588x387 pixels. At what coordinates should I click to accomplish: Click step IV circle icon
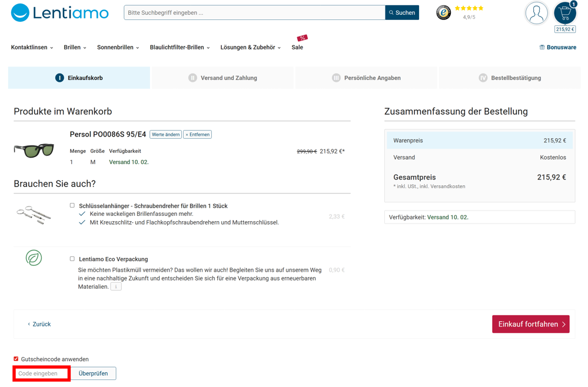pyautogui.click(x=483, y=78)
